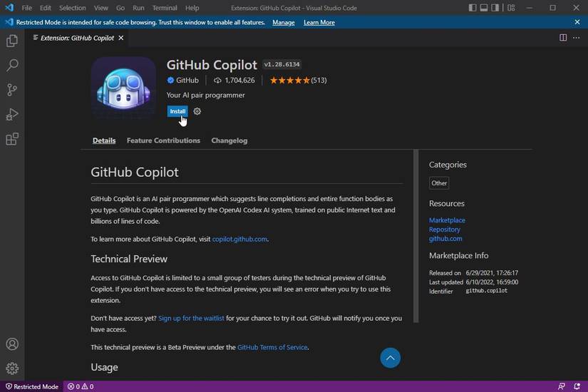Open the GitHub Terms of Service link

(272, 347)
